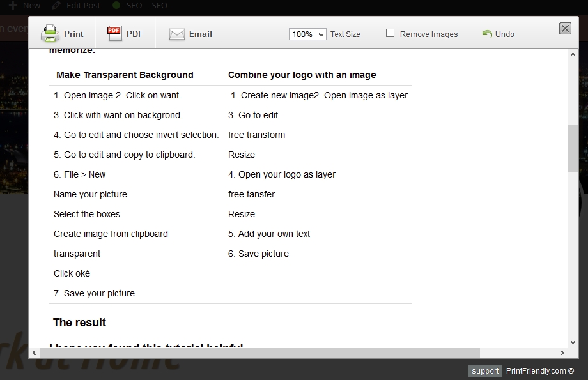Image resolution: width=588 pixels, height=380 pixels.
Task: Enable the Remove Images checkbox
Action: click(390, 33)
